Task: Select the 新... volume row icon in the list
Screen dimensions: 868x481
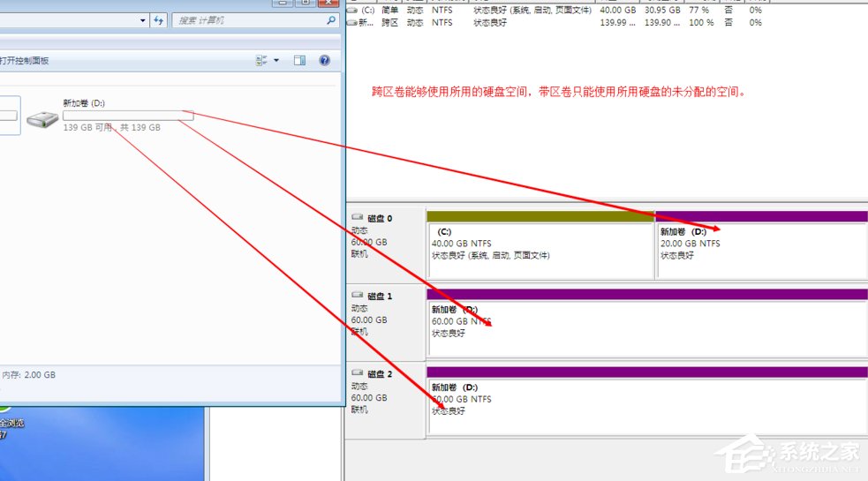Action: coord(351,23)
